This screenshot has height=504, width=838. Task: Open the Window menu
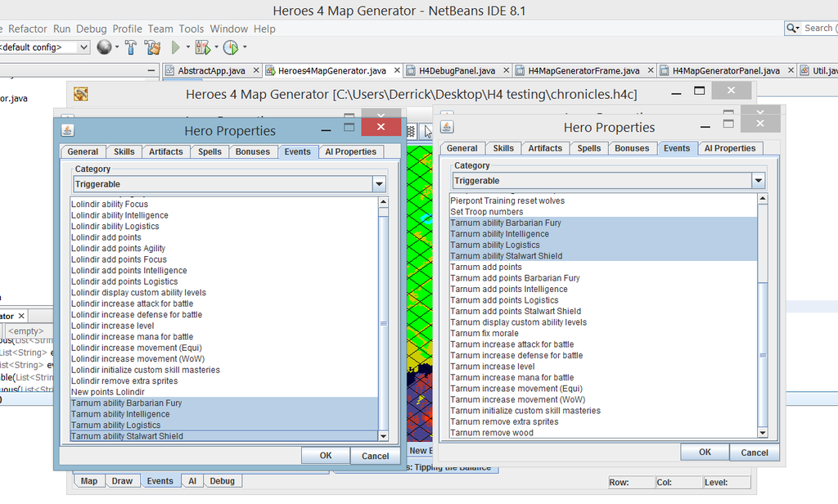[229, 29]
